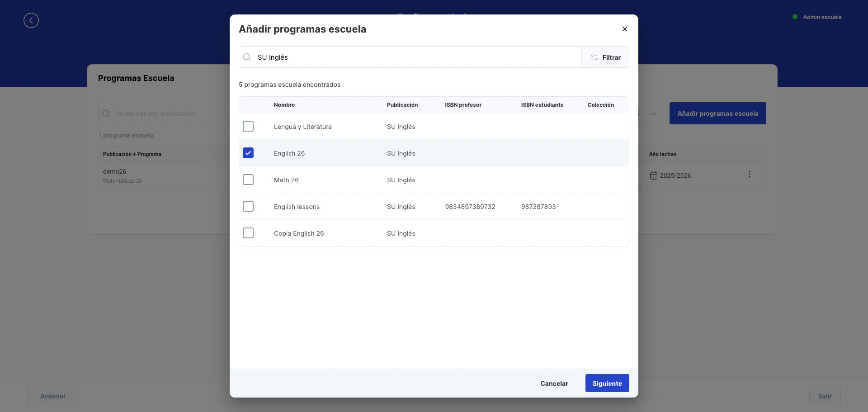Viewport: 868px width, 412px height.
Task: Click the ISBN profesor column header
Action: coord(463,105)
